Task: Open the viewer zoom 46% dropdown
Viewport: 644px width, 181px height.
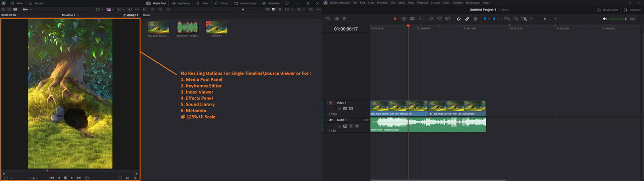Action: pos(27,9)
